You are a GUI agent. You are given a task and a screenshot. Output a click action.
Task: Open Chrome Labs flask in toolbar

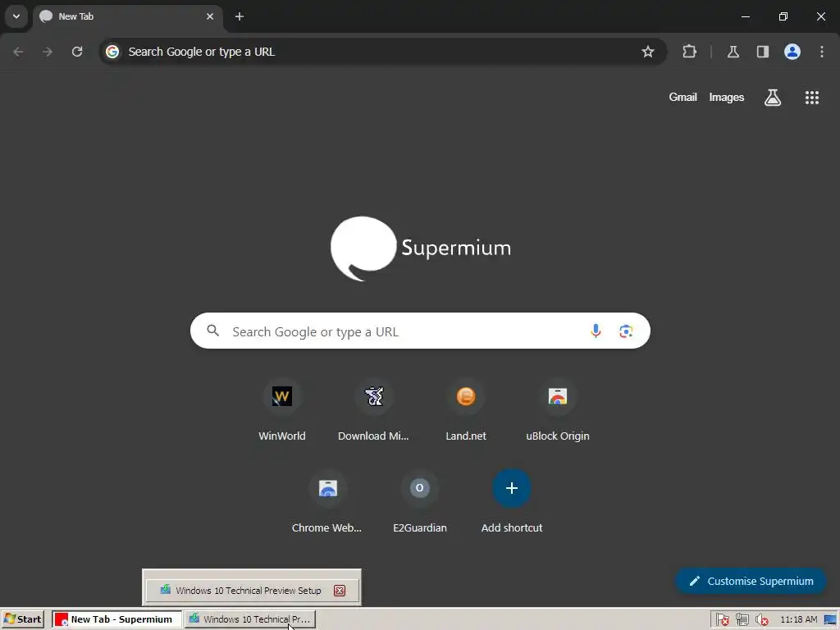[x=733, y=52]
